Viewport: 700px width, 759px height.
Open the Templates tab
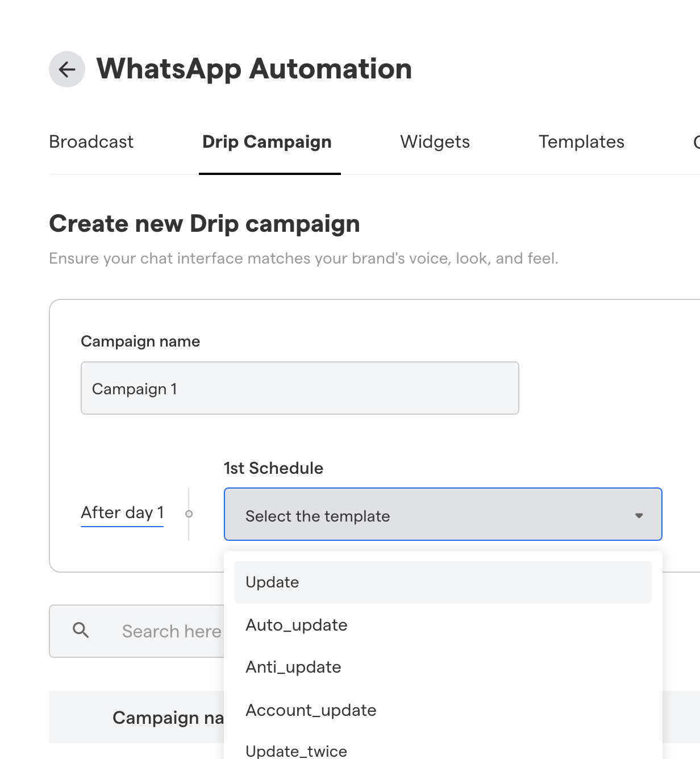[581, 142]
